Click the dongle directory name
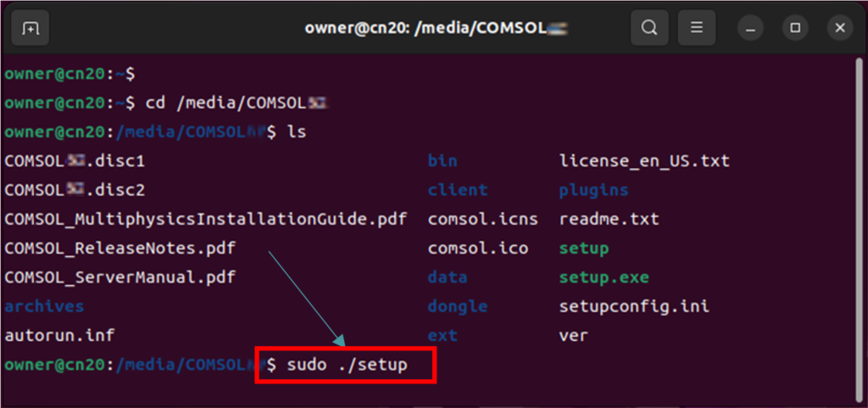 [x=458, y=306]
